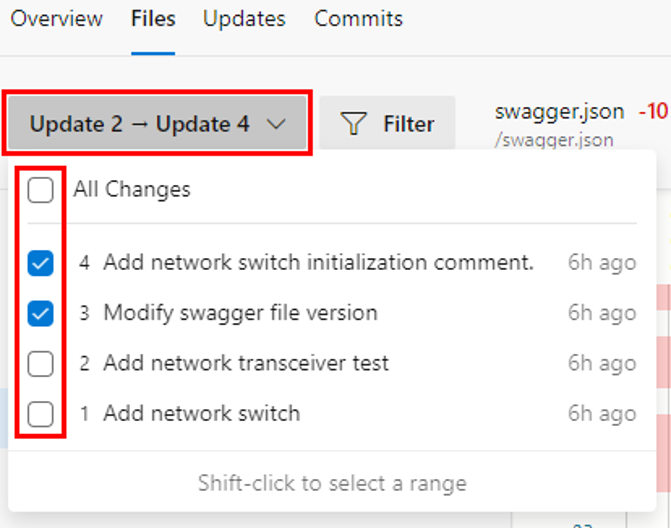Switch to the Overview tab

(56, 19)
